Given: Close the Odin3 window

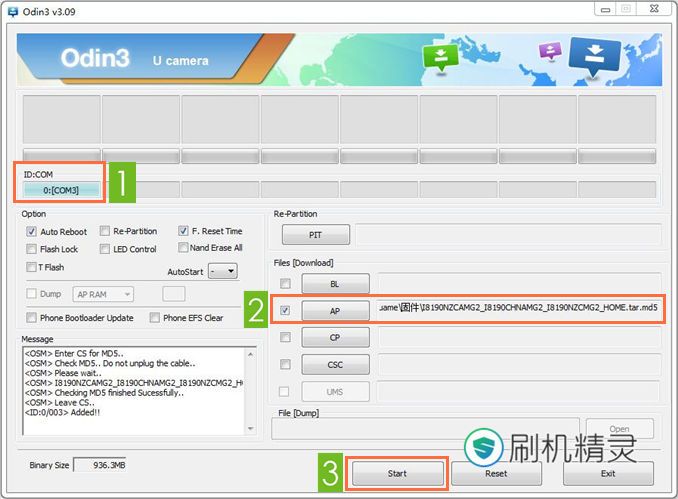Looking at the screenshot, I should [x=655, y=9].
